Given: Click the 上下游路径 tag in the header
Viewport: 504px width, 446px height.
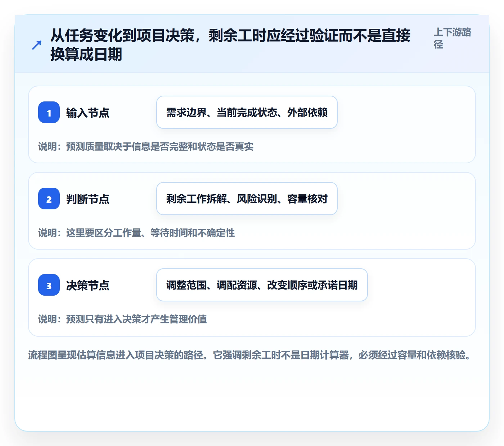Looking at the screenshot, I should [x=453, y=38].
